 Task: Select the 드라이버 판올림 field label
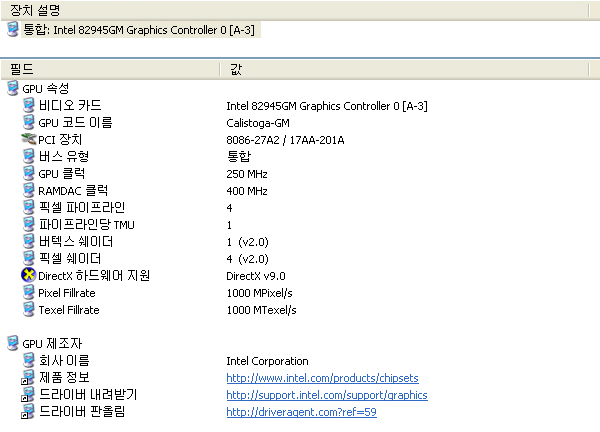click(x=82, y=412)
